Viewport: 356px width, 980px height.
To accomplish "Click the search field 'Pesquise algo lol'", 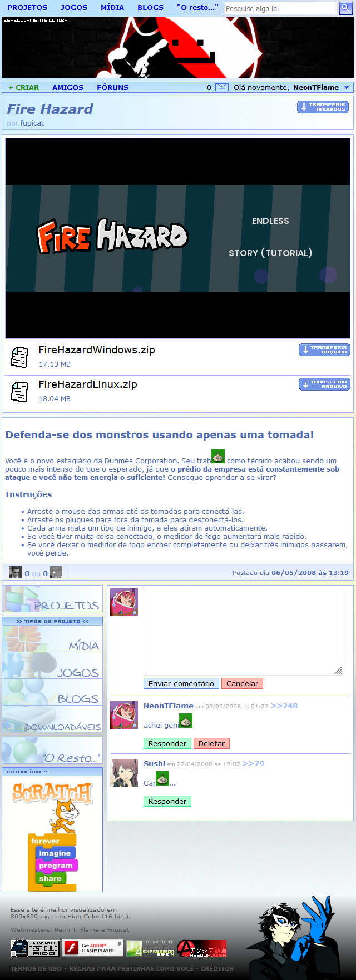I will [x=281, y=8].
